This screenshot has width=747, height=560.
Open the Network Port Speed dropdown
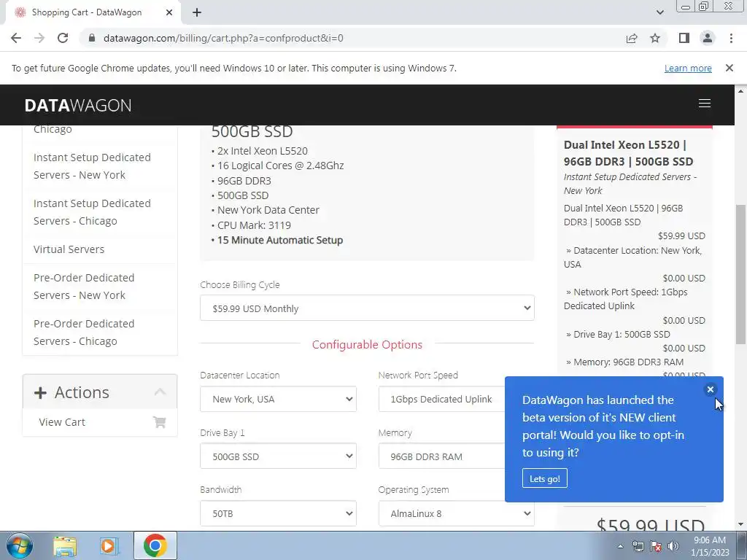coord(441,399)
